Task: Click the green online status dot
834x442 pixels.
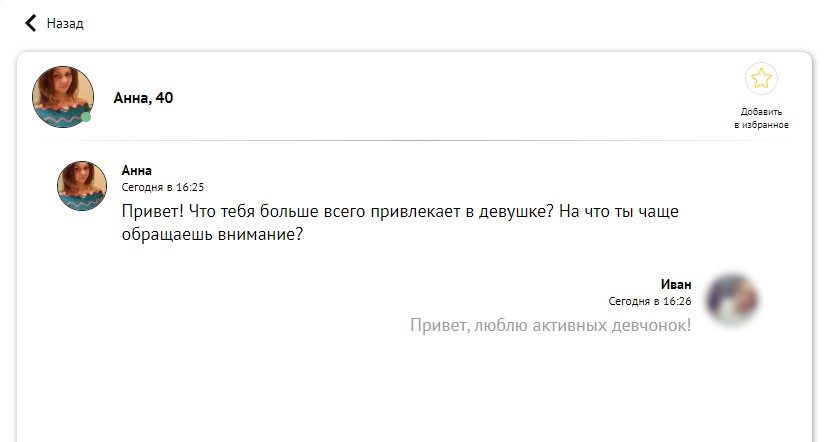Action: tap(86, 117)
